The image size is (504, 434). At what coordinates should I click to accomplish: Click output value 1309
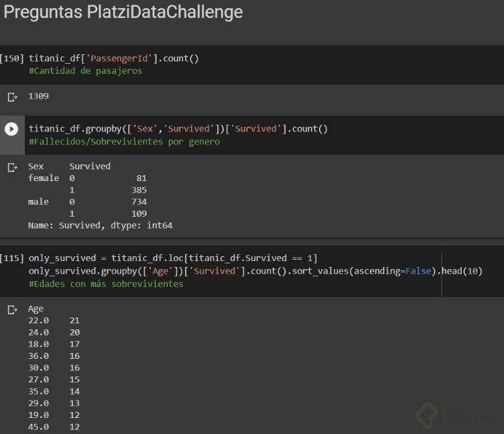[x=38, y=96]
